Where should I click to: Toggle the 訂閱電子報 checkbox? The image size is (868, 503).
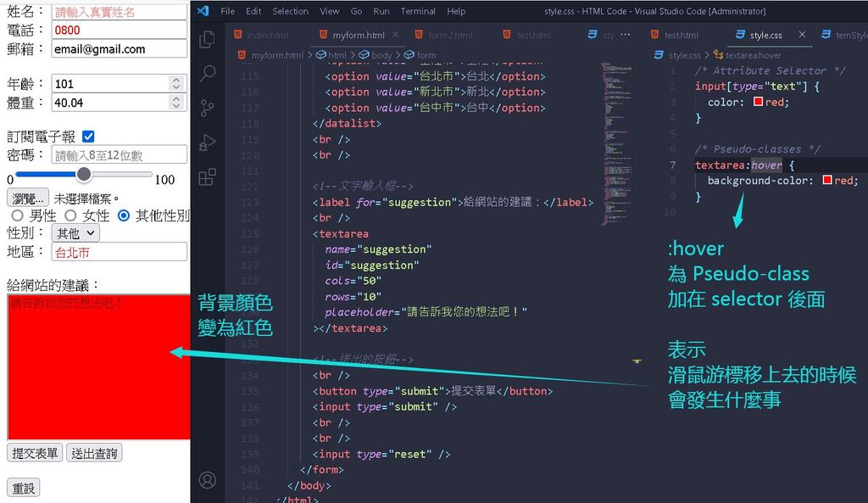coord(88,137)
